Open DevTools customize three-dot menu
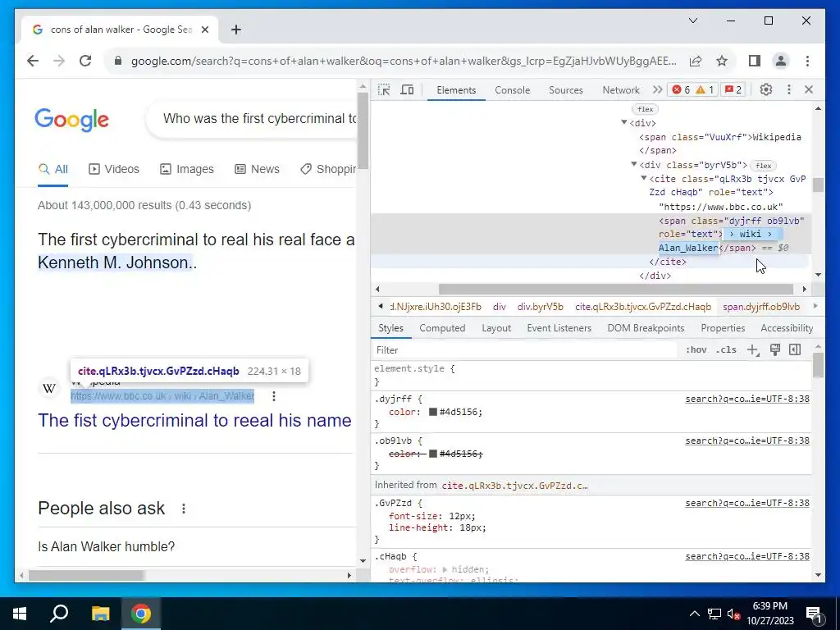 [788, 90]
